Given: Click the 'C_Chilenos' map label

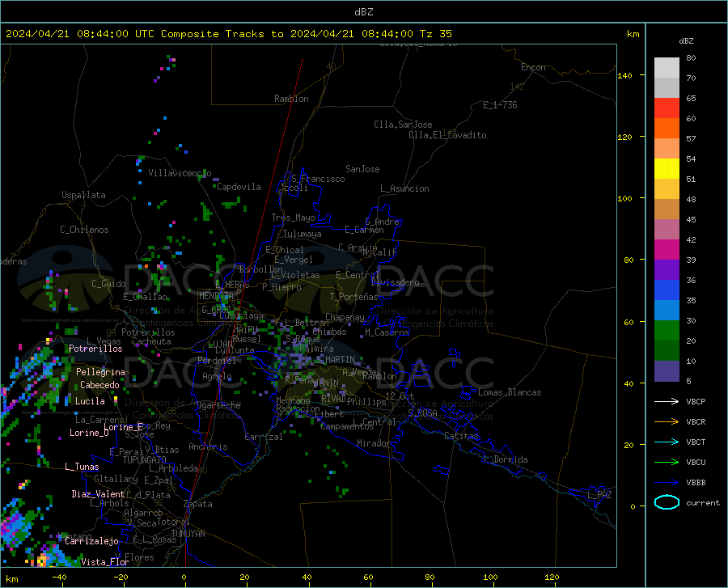Looking at the screenshot, I should point(84,230).
